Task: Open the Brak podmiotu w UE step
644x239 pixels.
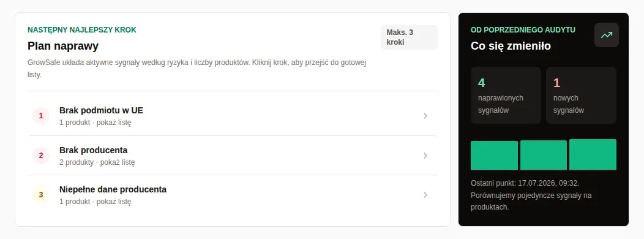Action: click(233, 116)
